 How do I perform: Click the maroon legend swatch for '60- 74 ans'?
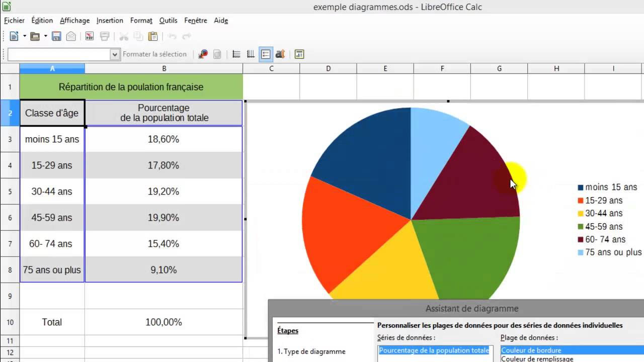581,240
